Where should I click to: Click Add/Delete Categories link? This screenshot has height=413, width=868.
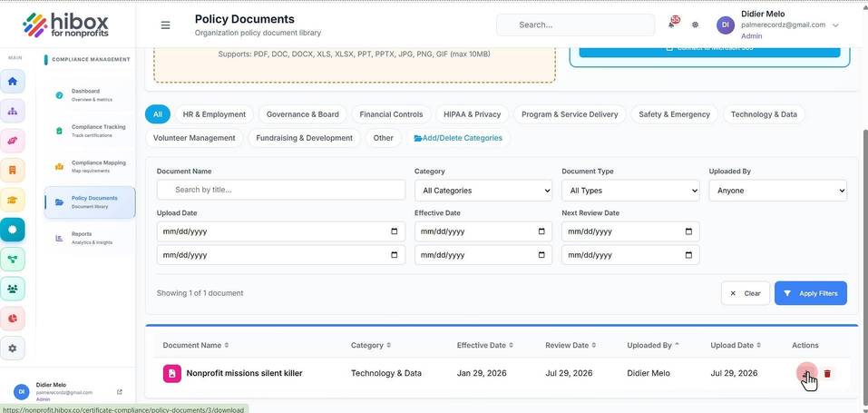pos(458,138)
